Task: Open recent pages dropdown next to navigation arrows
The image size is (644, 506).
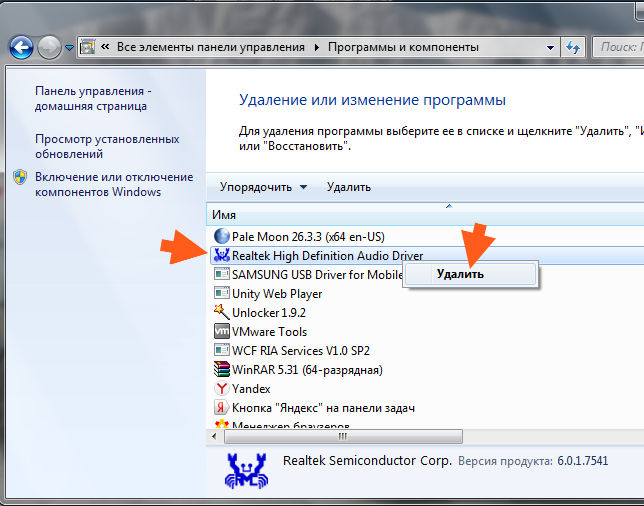Action: click(x=69, y=48)
